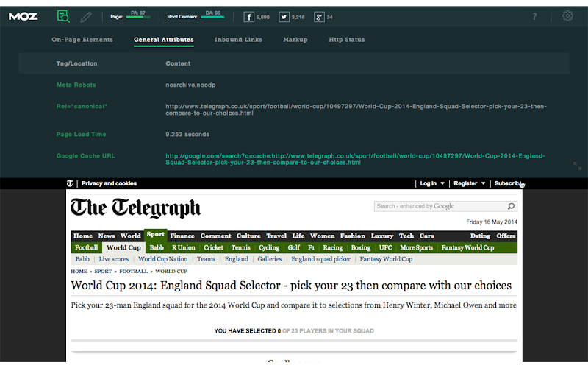Open Cycling in sport bar

(269, 247)
